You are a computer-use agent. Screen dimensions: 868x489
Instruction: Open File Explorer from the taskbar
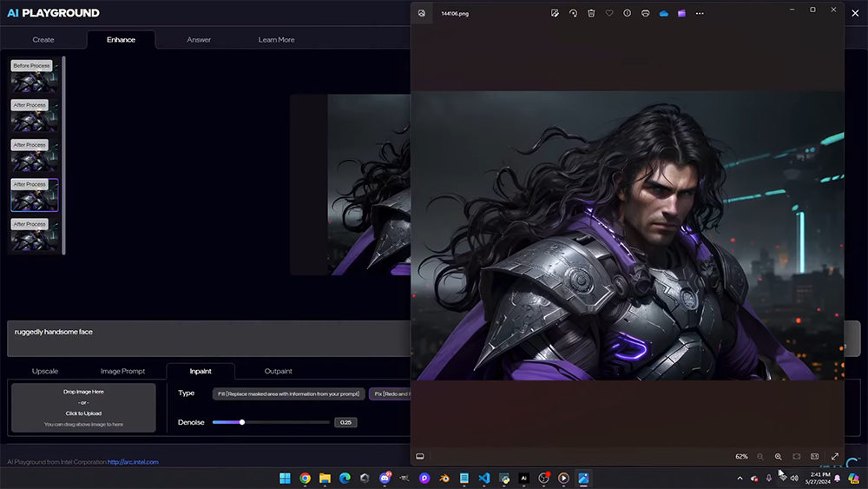(325, 478)
